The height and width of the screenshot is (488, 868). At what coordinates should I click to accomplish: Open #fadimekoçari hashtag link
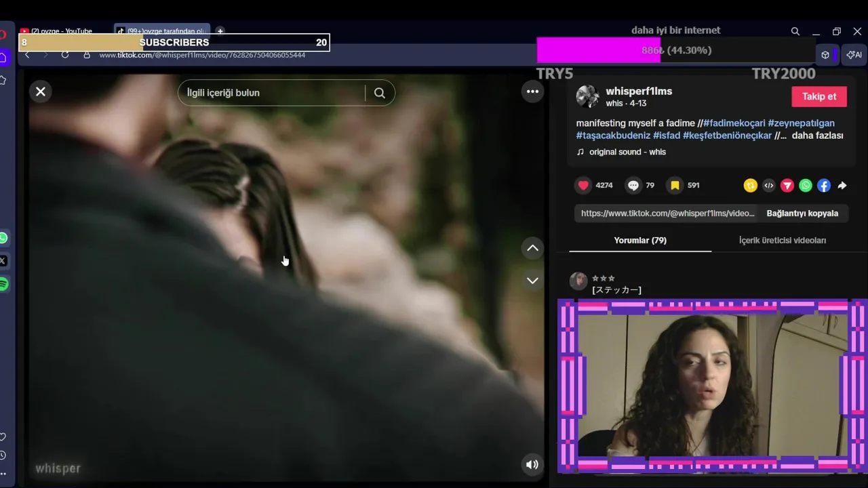pyautogui.click(x=734, y=123)
